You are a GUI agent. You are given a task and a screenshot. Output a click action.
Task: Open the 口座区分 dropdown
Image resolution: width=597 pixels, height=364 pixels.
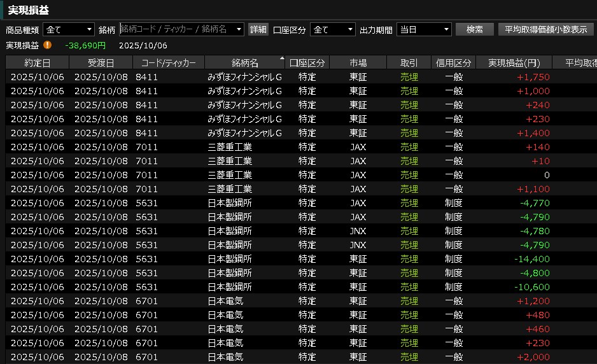332,29
